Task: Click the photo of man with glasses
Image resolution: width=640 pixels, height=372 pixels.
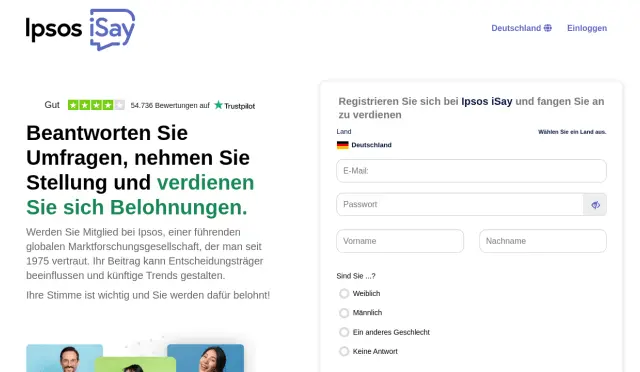Action: (x=64, y=358)
